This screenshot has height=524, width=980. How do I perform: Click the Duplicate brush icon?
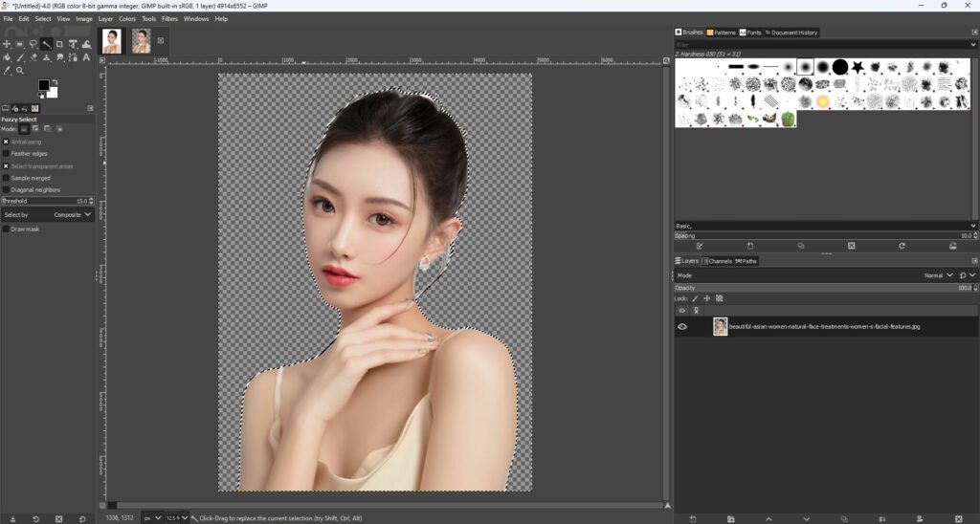click(x=801, y=246)
